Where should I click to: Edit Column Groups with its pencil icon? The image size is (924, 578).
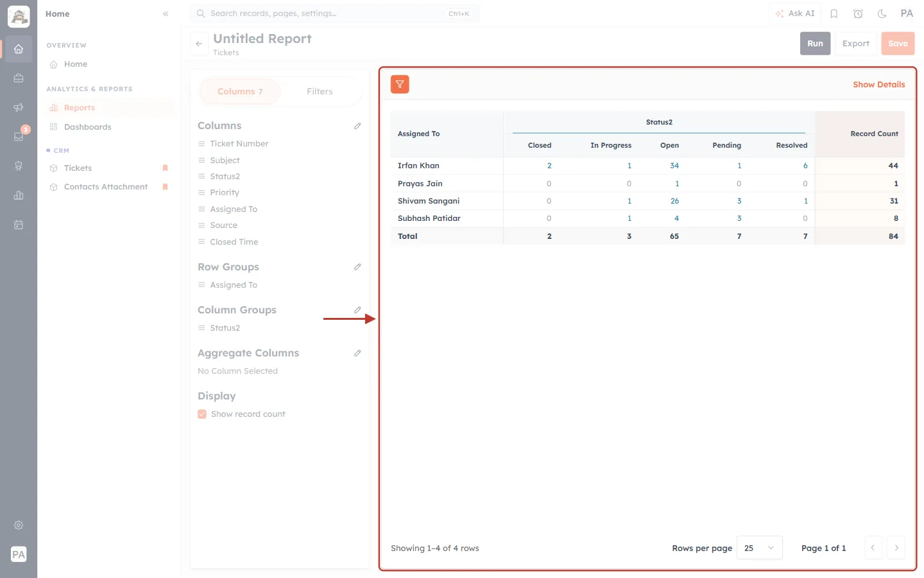coord(357,310)
